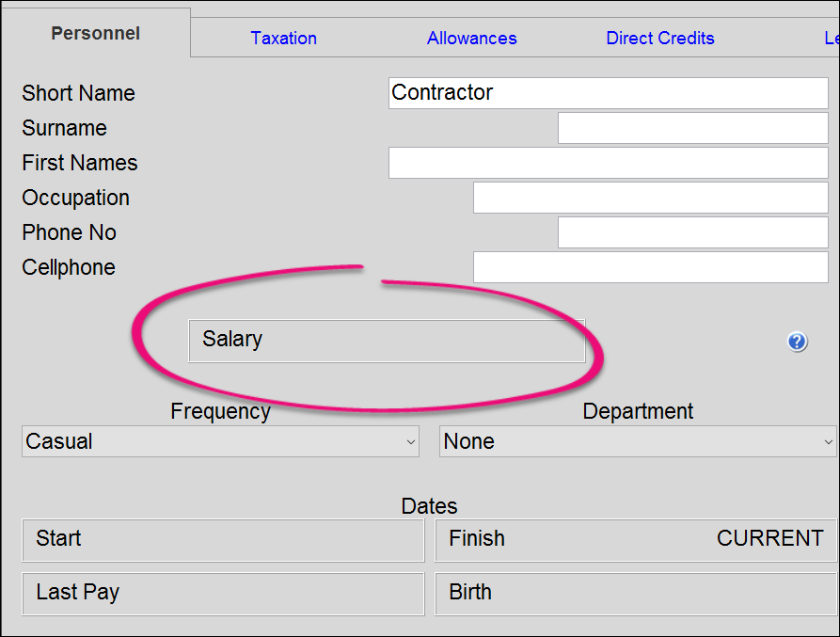Focus the Cellphone input field
Viewport: 840px width, 637px height.
point(650,267)
